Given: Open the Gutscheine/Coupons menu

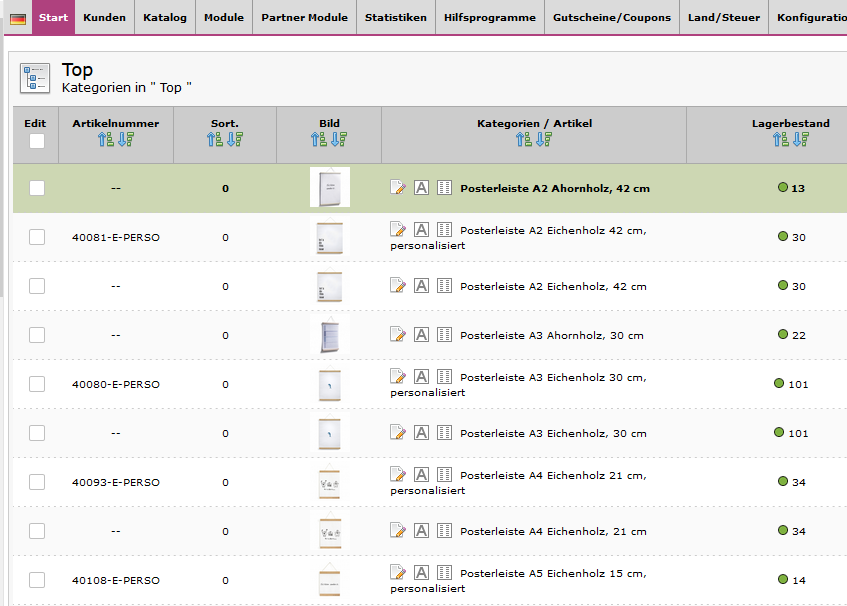Looking at the screenshot, I should [x=612, y=17].
